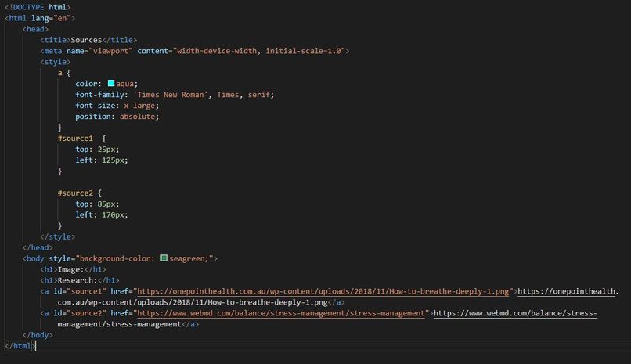This screenshot has width=631, height=364.
Task: Click the font-size x-large value
Action: [x=139, y=106]
